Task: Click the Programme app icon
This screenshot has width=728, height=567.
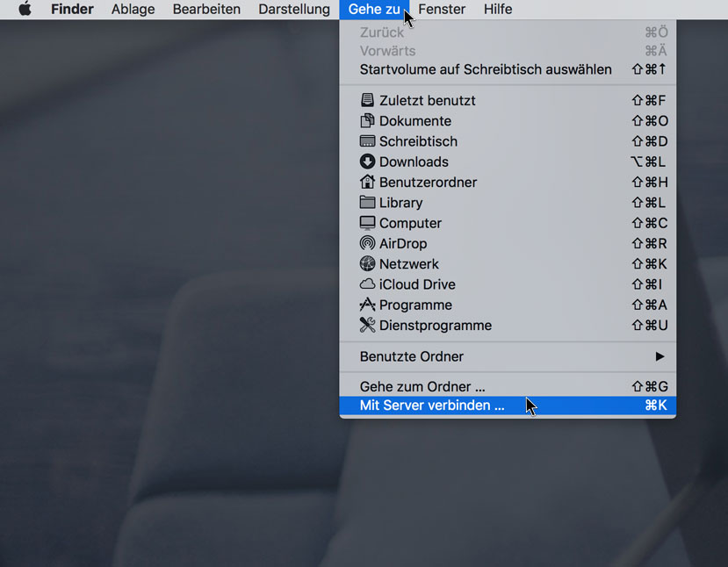Action: [x=367, y=305]
